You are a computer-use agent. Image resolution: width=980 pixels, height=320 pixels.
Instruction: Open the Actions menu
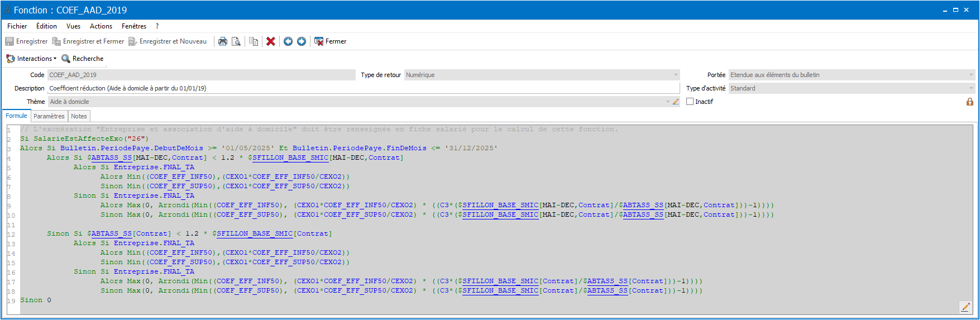[101, 26]
